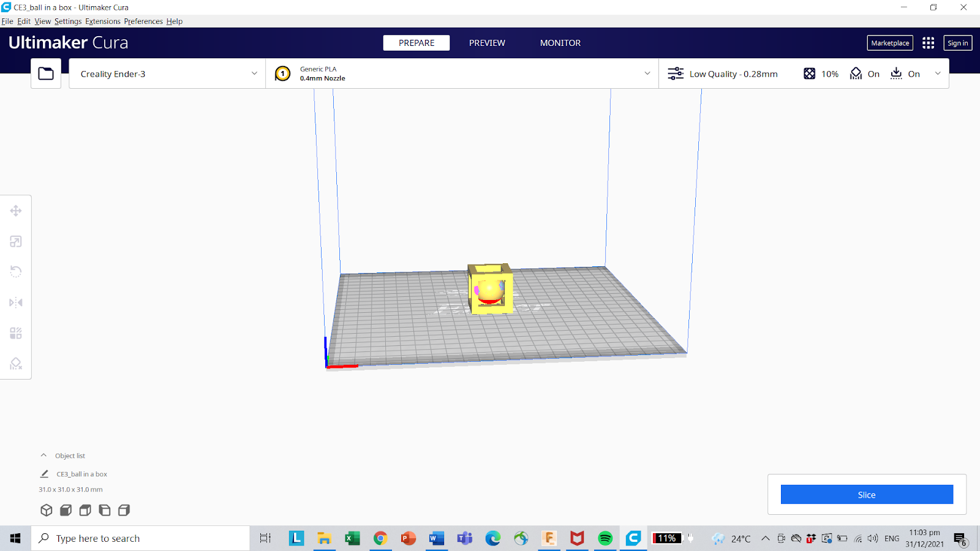This screenshot has width=980, height=551.
Task: Switch camera to left side view
Action: point(105,510)
